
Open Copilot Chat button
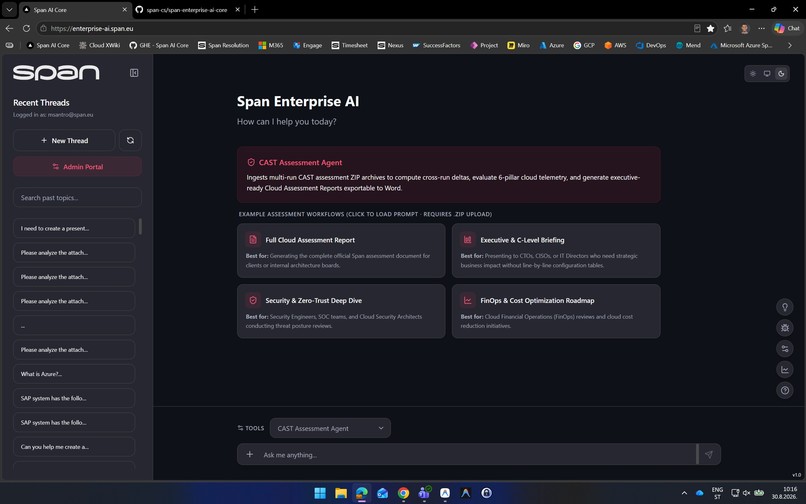click(x=787, y=28)
